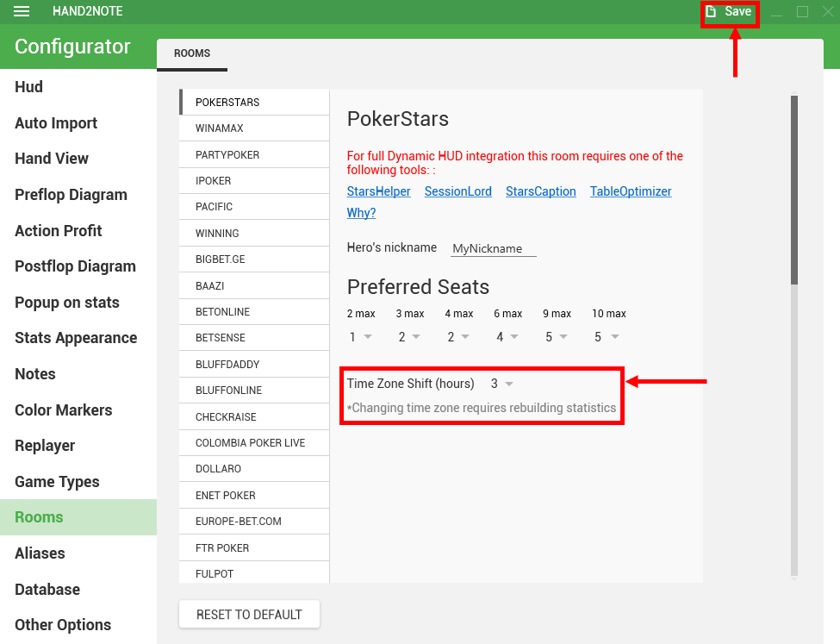Select DOLLARO room
840x644 pixels.
click(254, 469)
